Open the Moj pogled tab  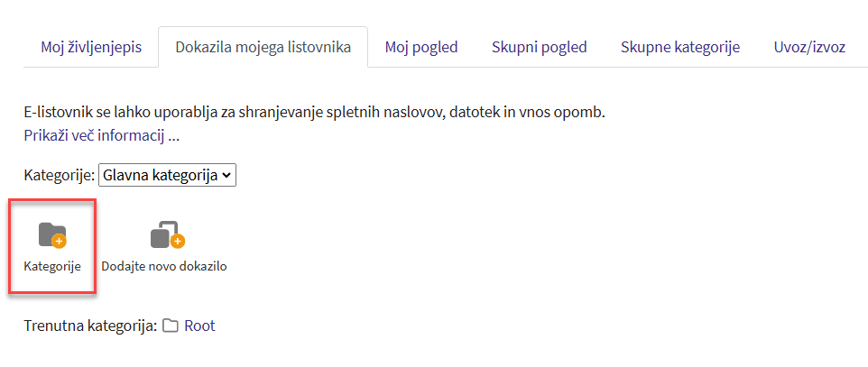pyautogui.click(x=421, y=47)
